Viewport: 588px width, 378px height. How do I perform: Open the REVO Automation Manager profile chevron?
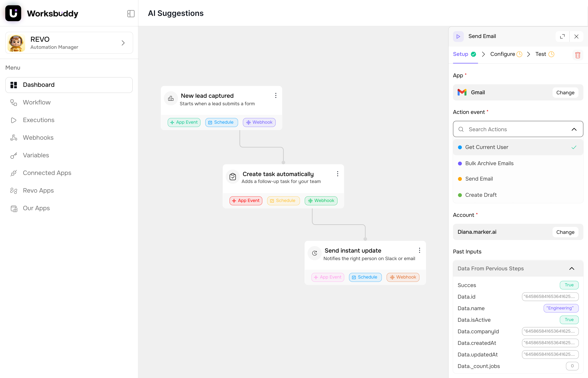pos(123,43)
